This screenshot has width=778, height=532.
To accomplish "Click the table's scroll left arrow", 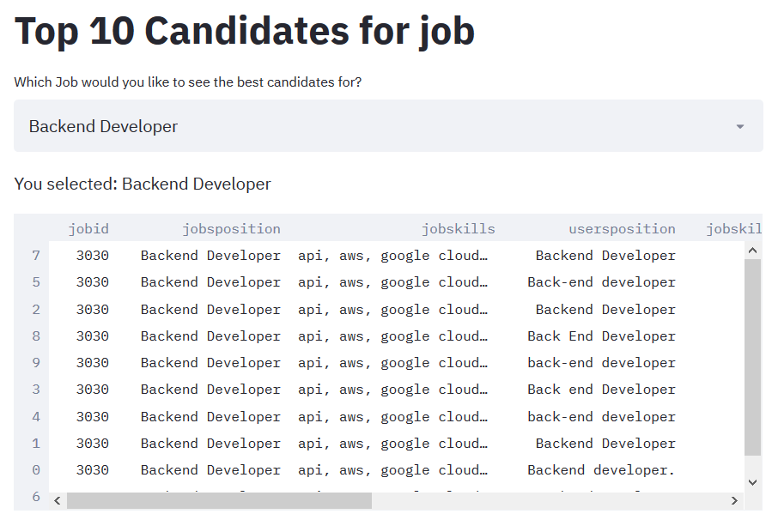I will point(58,501).
